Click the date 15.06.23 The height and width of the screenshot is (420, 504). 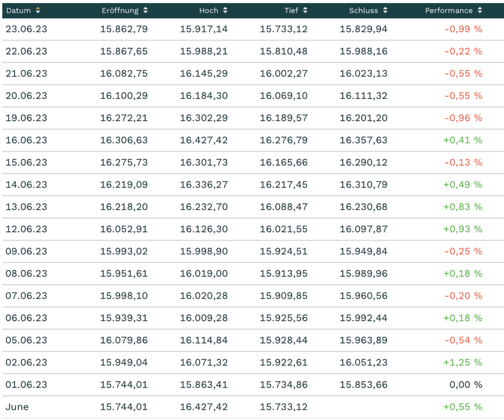pos(26,162)
